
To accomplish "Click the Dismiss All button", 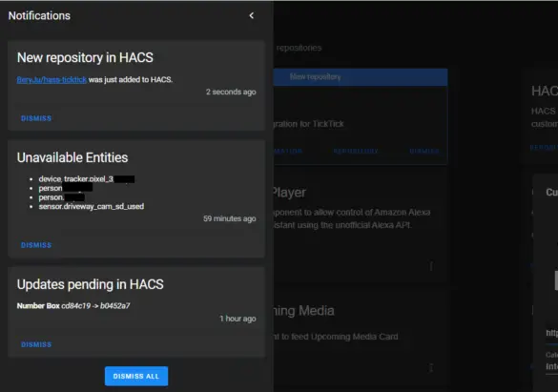I will [136, 376].
